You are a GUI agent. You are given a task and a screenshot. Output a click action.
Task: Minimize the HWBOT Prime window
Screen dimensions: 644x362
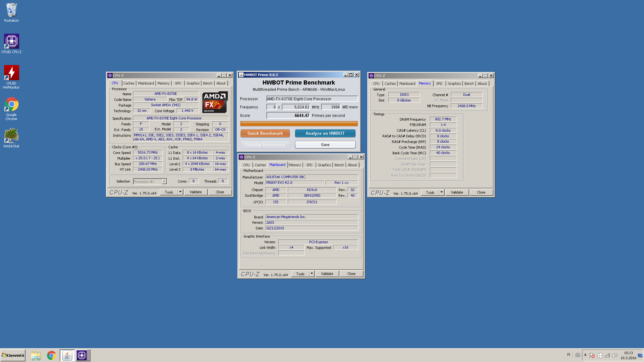pyautogui.click(x=346, y=75)
